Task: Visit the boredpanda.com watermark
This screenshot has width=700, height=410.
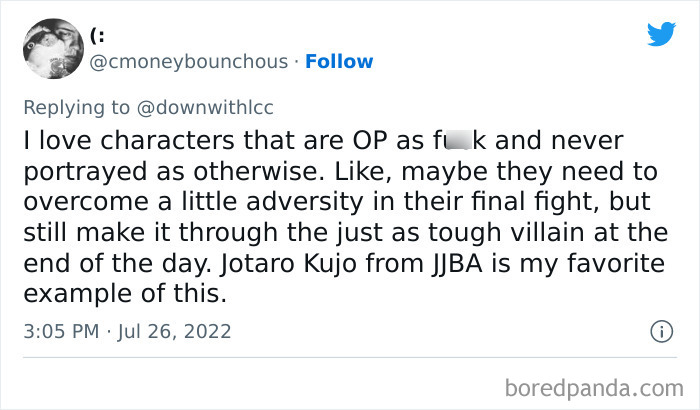Action: point(594,388)
